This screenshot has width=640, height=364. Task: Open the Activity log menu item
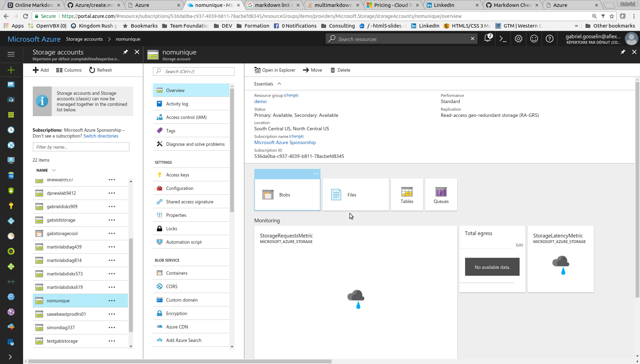tap(177, 104)
